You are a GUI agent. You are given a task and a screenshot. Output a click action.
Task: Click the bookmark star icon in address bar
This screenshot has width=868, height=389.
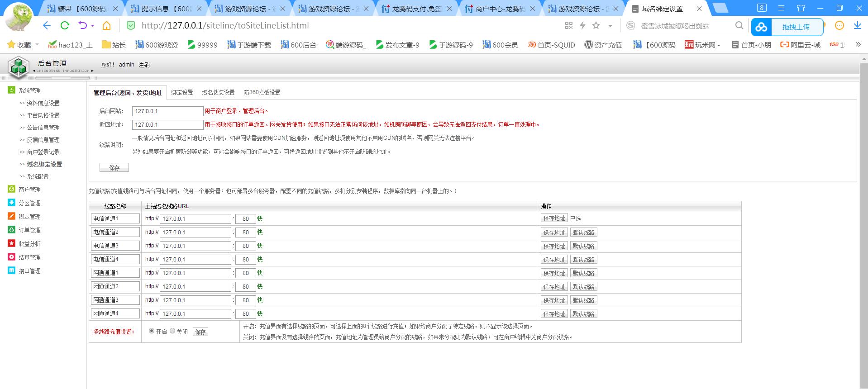point(596,25)
